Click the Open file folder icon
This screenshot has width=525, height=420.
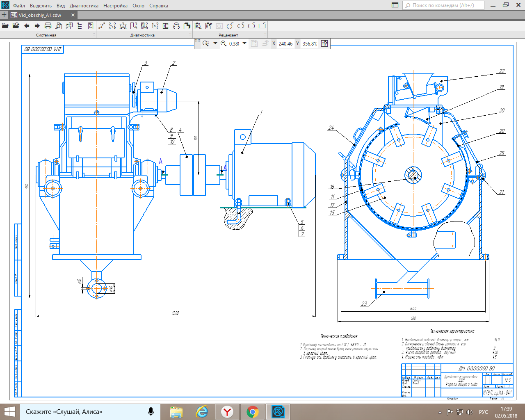click(x=5, y=26)
